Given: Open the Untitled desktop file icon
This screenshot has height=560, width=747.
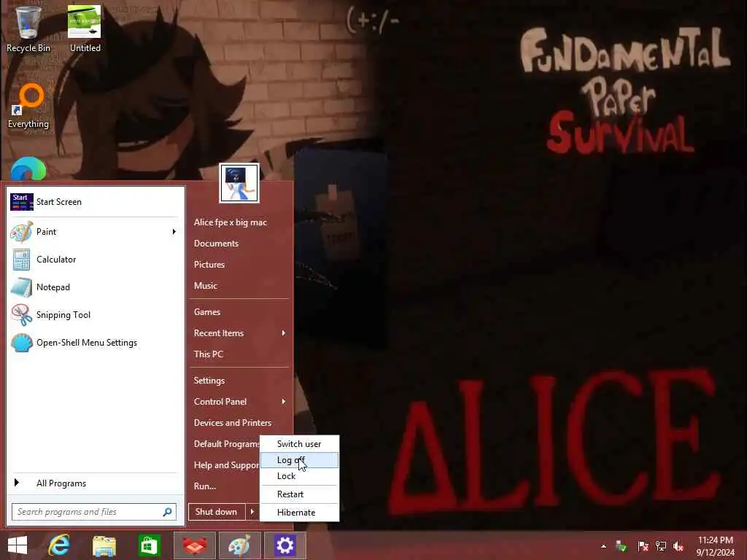Looking at the screenshot, I should [x=85, y=28].
